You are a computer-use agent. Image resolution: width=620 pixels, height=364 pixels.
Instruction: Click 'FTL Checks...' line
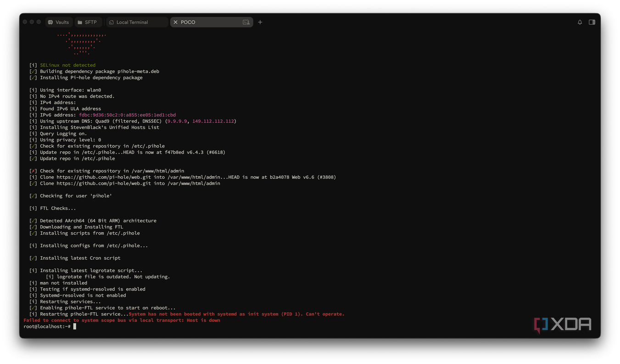58,208
